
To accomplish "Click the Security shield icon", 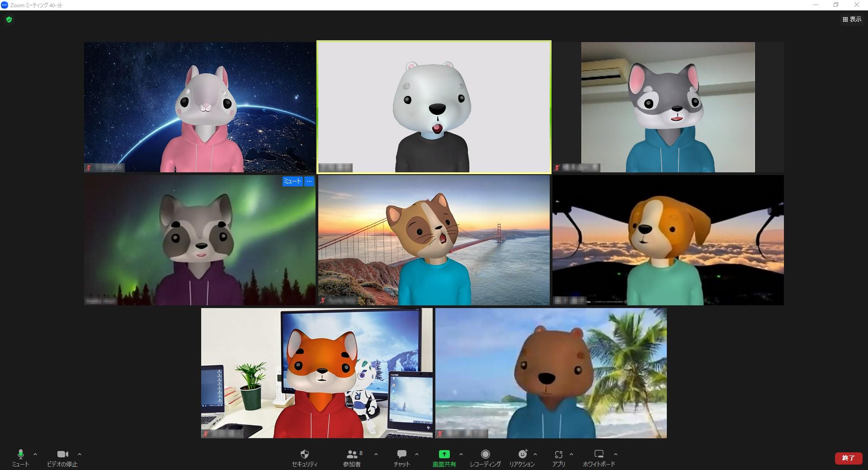I will tap(304, 454).
